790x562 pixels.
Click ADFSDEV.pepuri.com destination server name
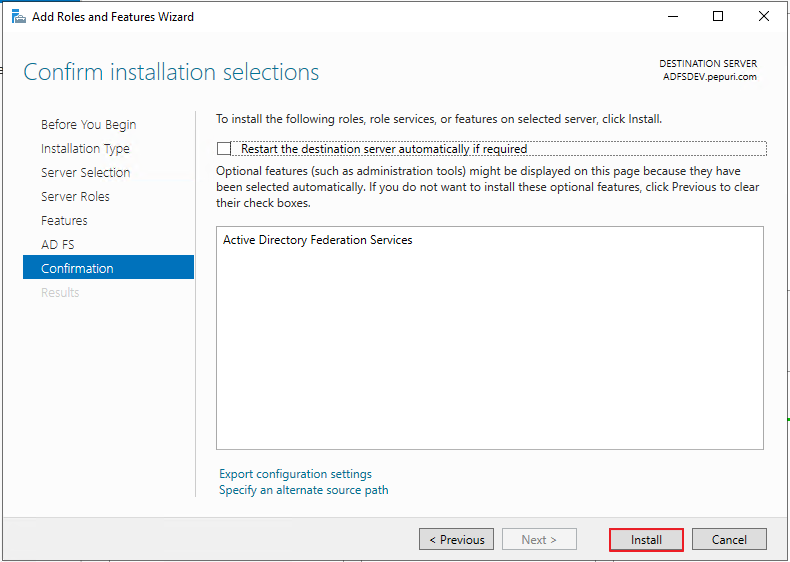[710, 77]
